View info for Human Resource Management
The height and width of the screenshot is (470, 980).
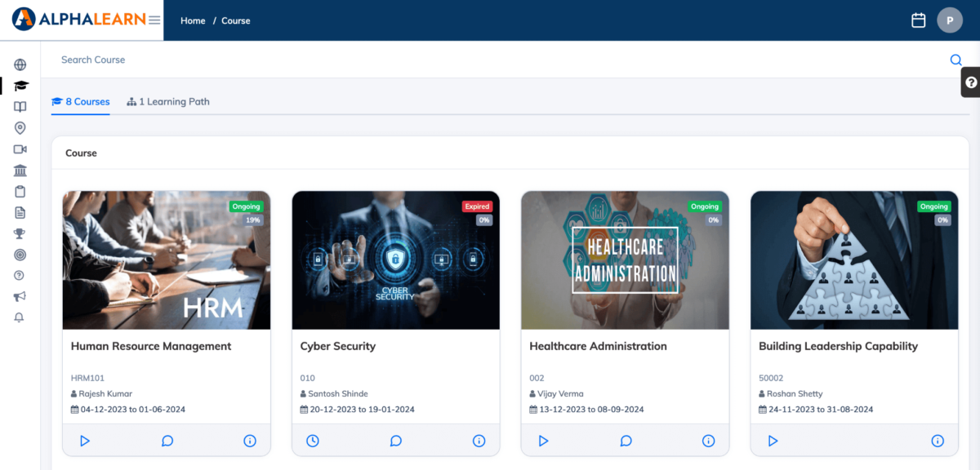250,441
